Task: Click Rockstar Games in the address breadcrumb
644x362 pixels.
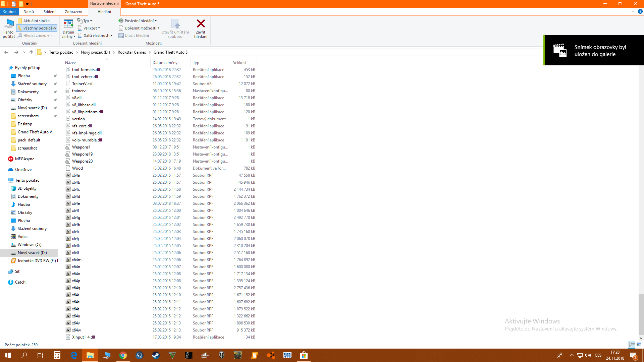Action: (x=131, y=52)
